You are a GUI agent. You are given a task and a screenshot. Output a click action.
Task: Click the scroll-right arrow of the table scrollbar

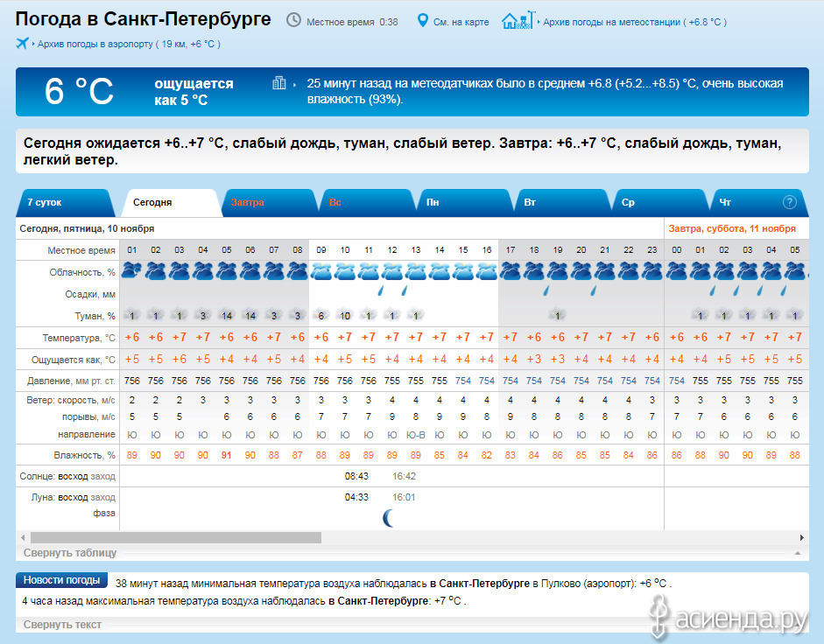click(802, 537)
